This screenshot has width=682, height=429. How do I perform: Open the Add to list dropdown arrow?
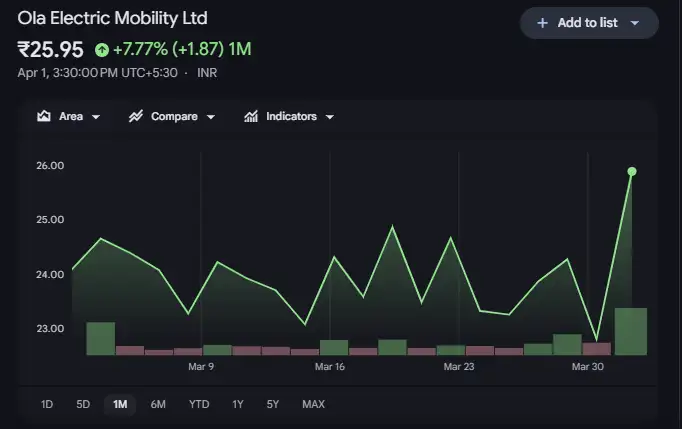pos(635,23)
